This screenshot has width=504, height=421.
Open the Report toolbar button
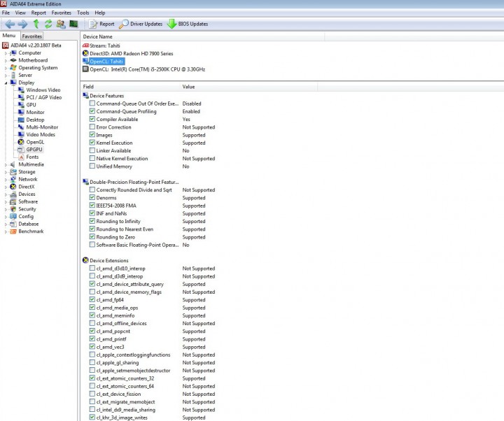pyautogui.click(x=101, y=24)
